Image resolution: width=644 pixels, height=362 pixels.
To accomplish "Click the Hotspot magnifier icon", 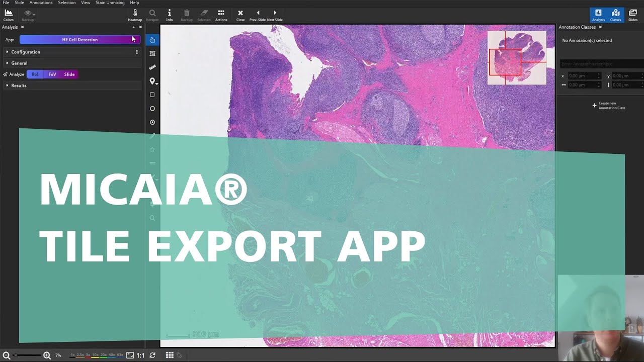I will (152, 15).
